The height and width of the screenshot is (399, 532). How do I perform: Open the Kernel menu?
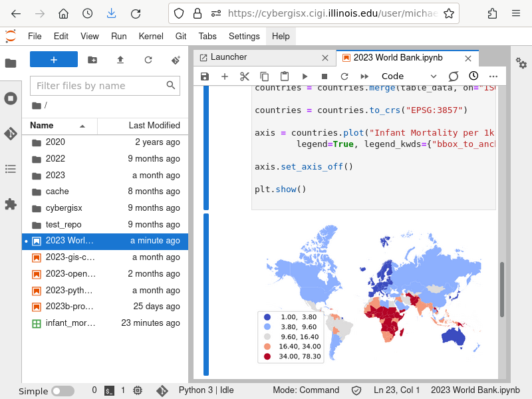point(151,36)
